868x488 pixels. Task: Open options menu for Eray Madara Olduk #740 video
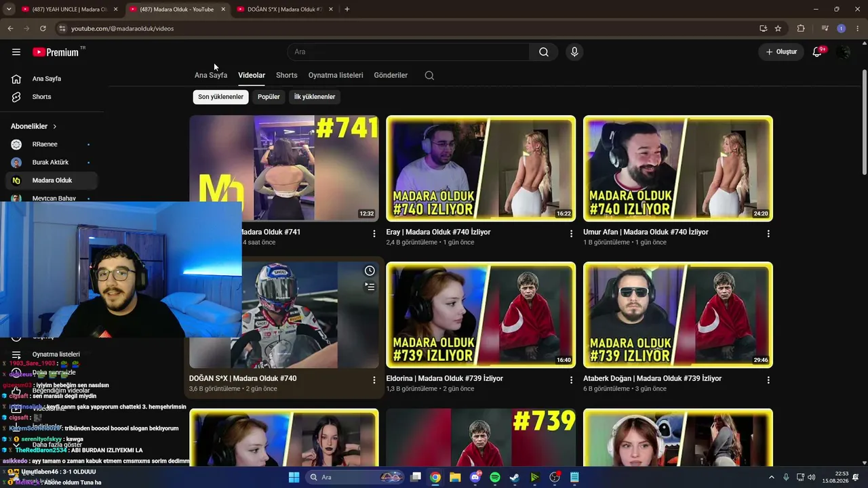point(571,234)
